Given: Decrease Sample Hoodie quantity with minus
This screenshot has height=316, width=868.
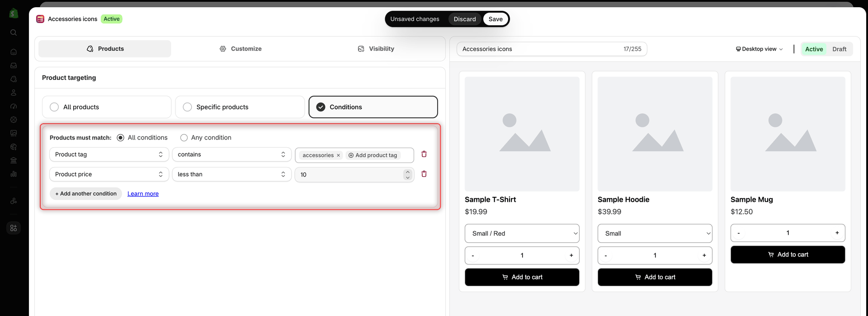Looking at the screenshot, I should [x=606, y=256].
